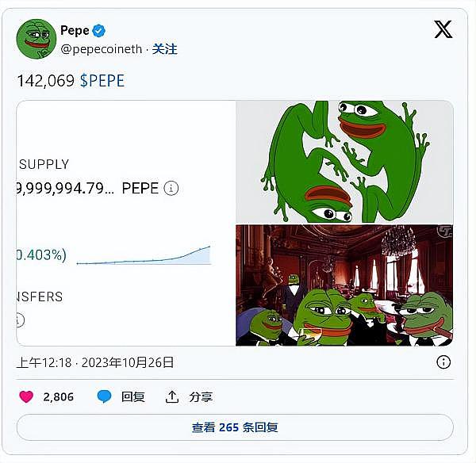Screen dimensions: 476x463
Task: Open the tweet info circle icon
Action: 443,362
